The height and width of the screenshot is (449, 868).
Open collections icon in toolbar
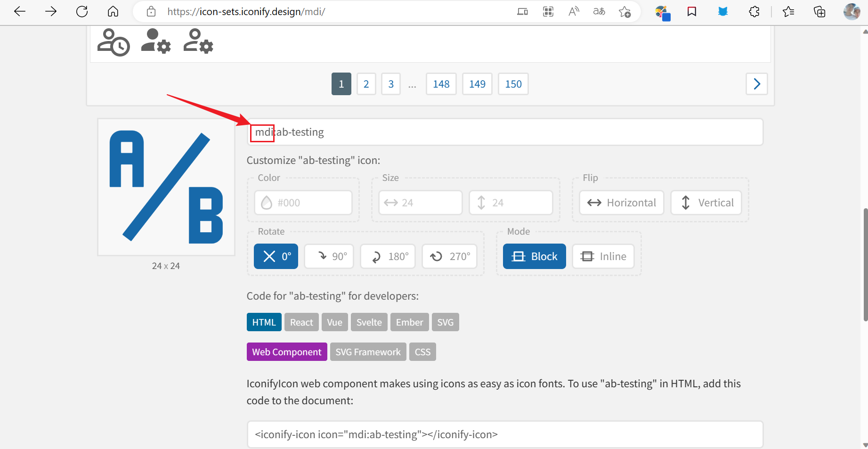click(819, 11)
